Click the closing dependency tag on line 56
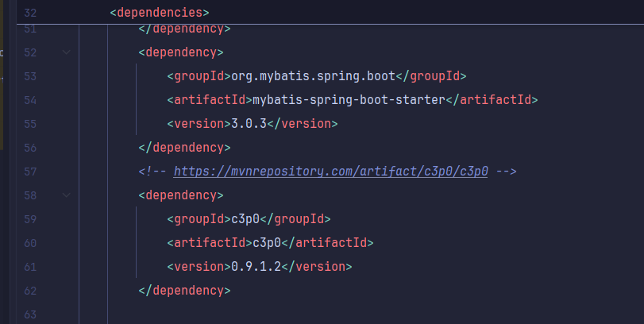This screenshot has height=324, width=644. click(184, 148)
